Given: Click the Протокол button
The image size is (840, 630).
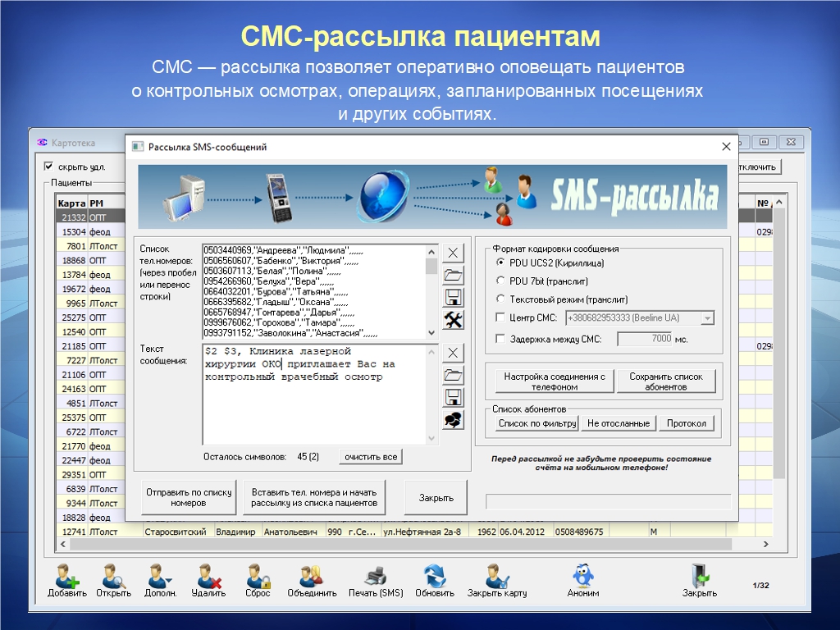Looking at the screenshot, I should click(687, 423).
